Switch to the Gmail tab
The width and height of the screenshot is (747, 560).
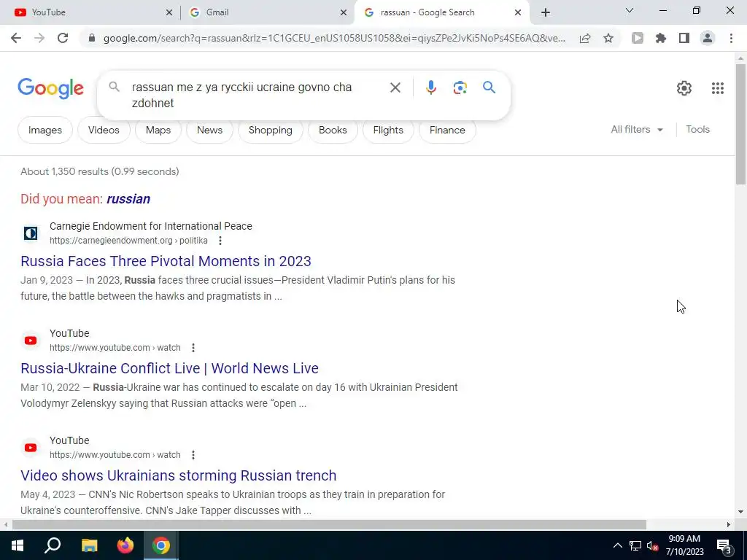(x=267, y=13)
